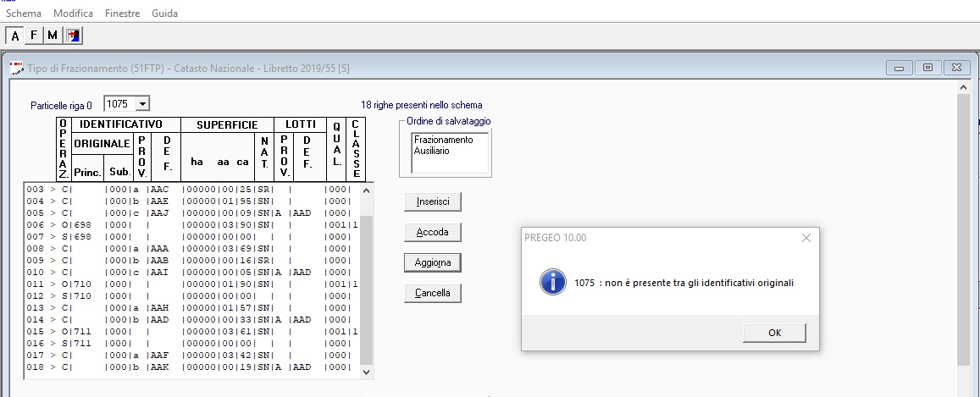Click the A toolbar button
This screenshot has width=980, height=397.
pos(15,35)
